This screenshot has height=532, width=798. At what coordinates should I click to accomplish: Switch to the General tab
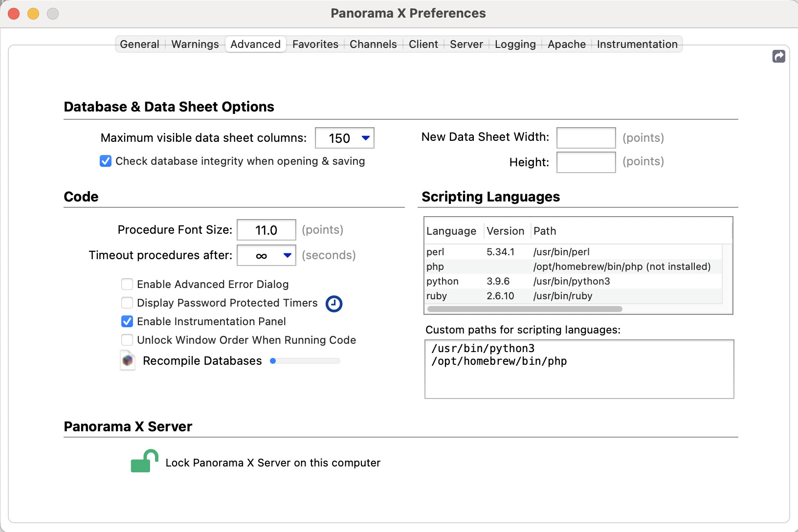tap(139, 44)
